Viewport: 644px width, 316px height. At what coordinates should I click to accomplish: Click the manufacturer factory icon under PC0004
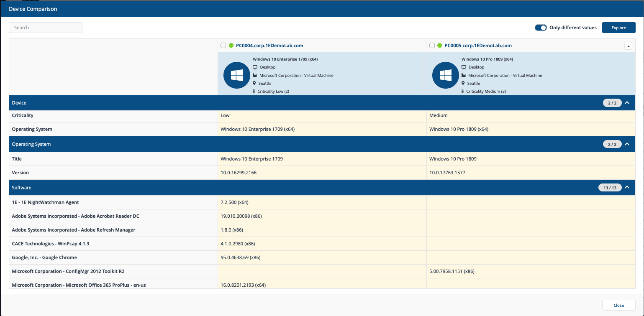[x=255, y=75]
